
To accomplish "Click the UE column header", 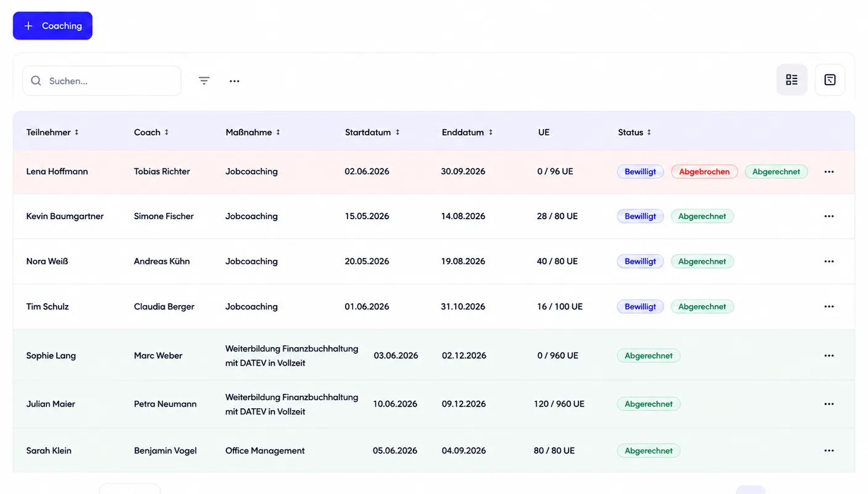I will pos(544,132).
